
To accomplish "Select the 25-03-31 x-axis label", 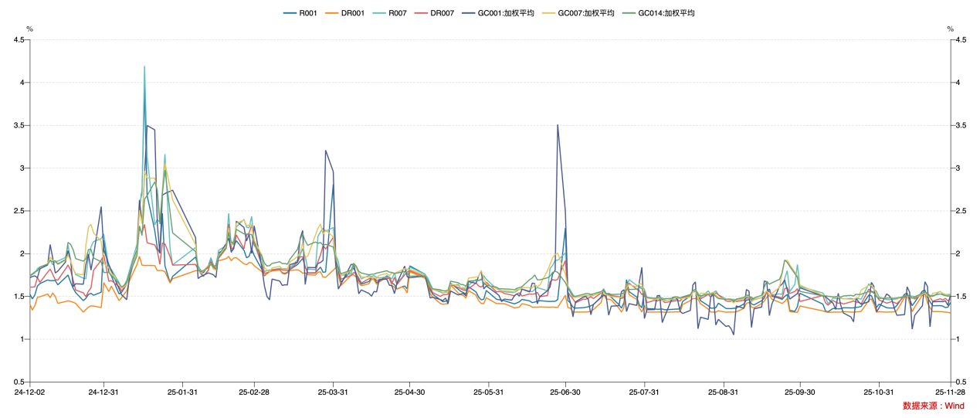I will [x=333, y=393].
